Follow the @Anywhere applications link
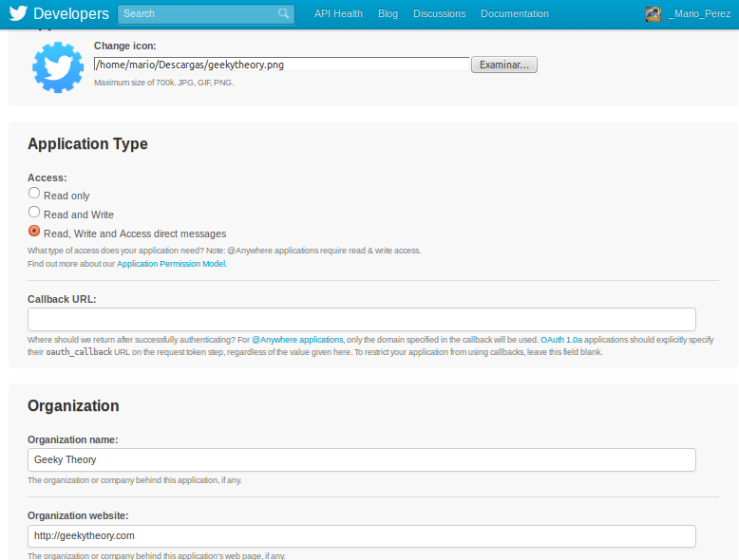 pyautogui.click(x=297, y=340)
